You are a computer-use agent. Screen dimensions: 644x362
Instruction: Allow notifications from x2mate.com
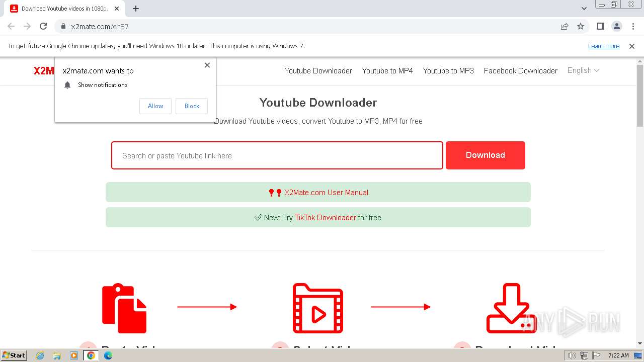pyautogui.click(x=155, y=106)
